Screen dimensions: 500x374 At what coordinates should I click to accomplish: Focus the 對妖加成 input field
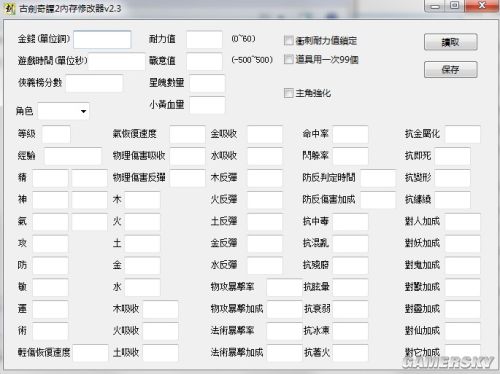(x=463, y=244)
